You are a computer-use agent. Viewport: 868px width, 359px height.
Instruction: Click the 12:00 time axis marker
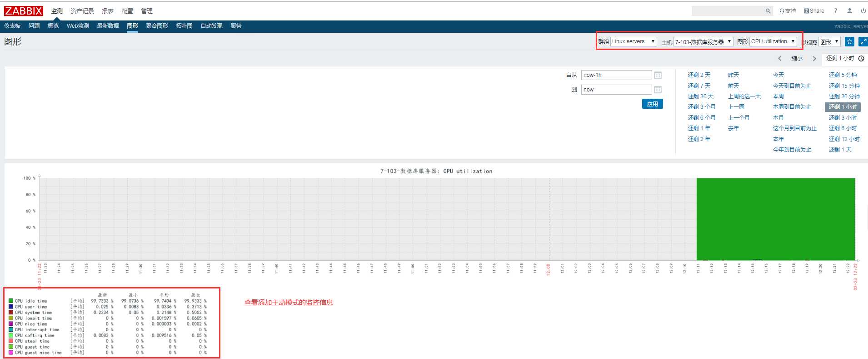pyautogui.click(x=548, y=269)
